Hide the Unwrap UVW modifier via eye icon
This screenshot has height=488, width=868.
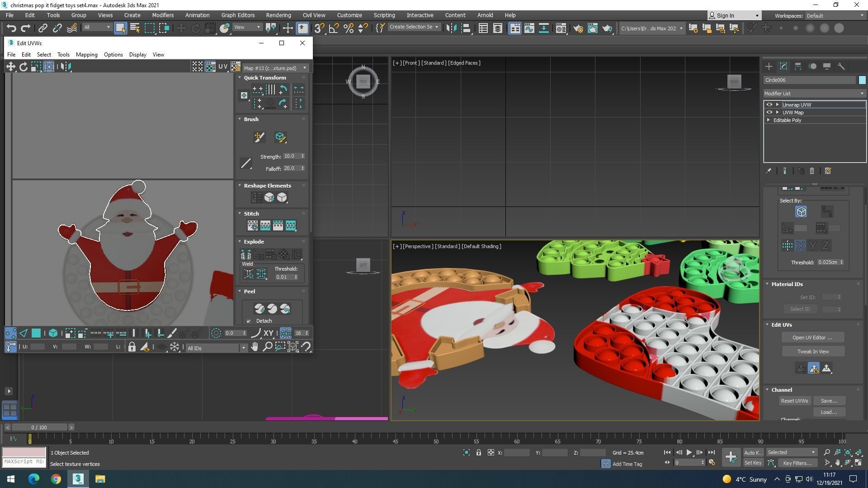point(769,104)
